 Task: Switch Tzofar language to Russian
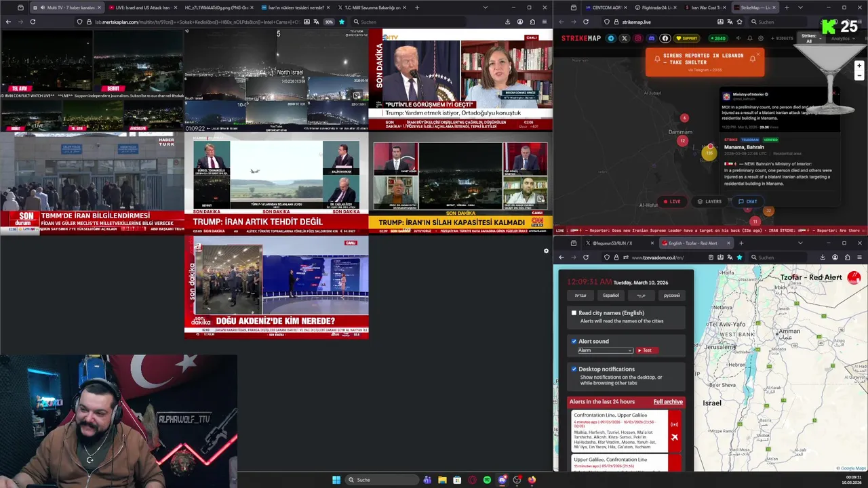tap(671, 296)
